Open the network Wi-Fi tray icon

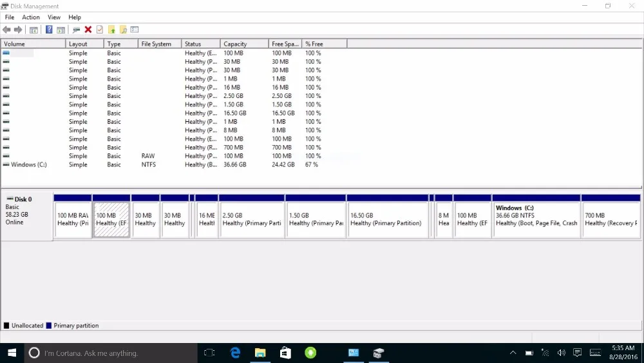pos(545,353)
